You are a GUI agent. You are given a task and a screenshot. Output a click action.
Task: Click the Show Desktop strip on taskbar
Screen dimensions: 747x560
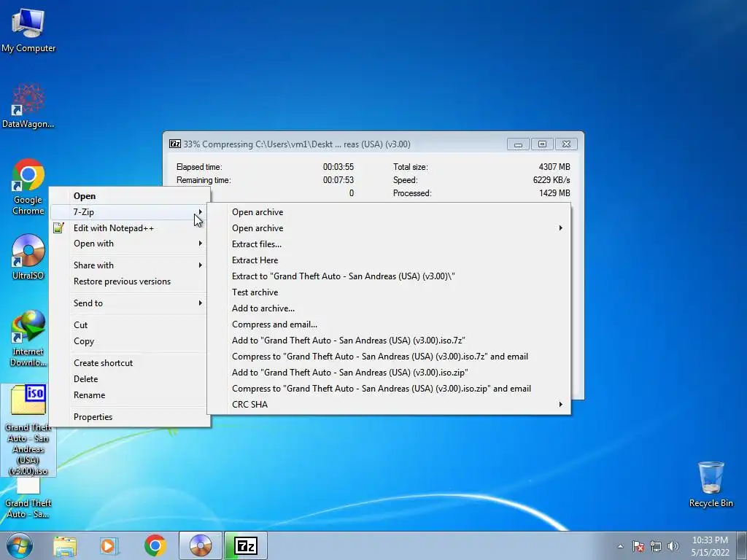(742, 545)
